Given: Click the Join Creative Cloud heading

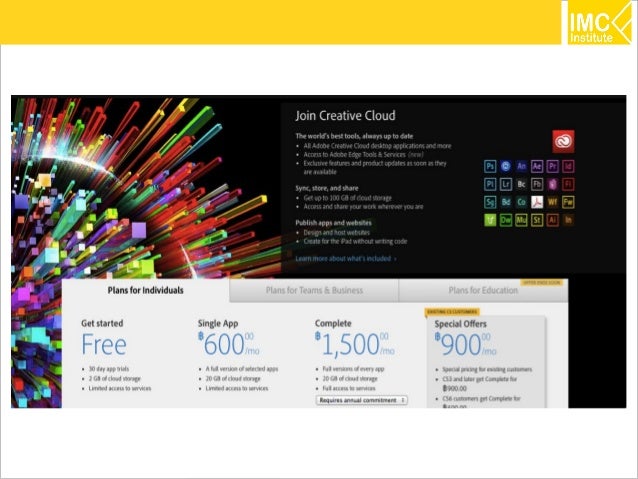Looking at the screenshot, I should (x=345, y=116).
